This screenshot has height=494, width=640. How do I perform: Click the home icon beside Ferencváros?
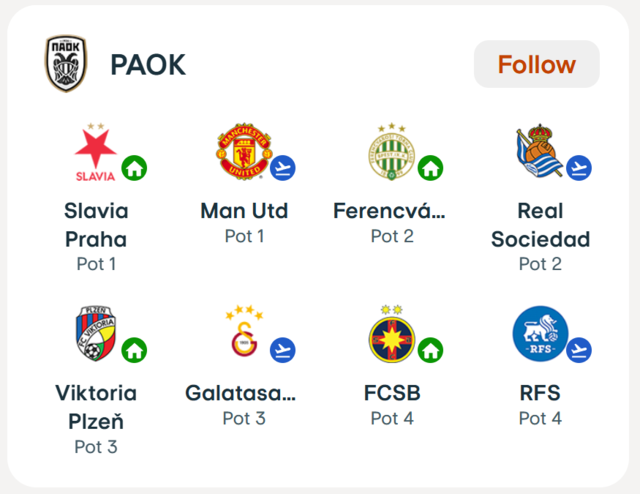point(431,168)
